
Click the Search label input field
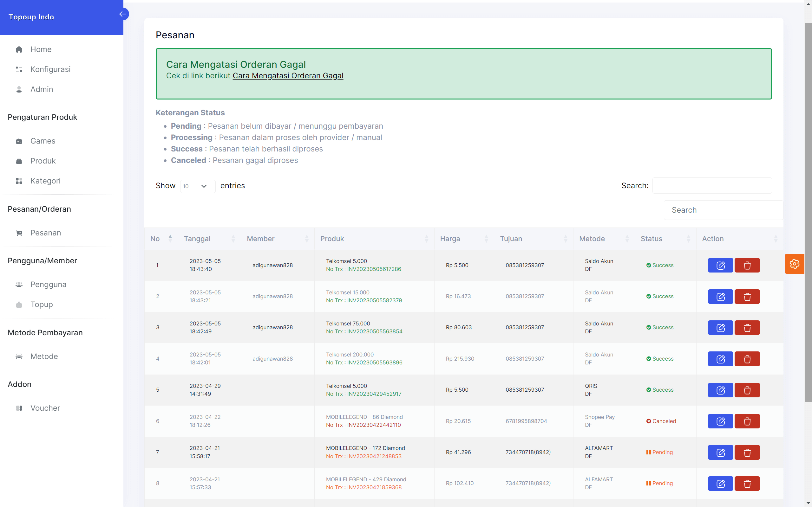pyautogui.click(x=712, y=185)
